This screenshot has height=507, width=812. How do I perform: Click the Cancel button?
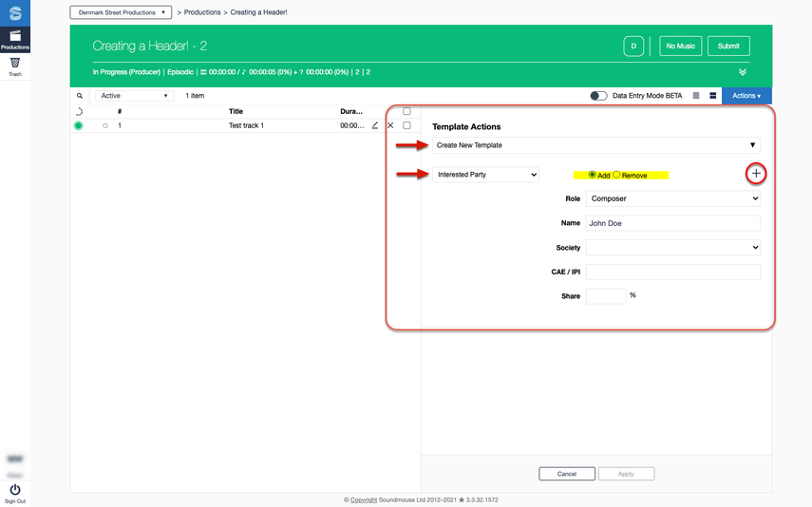(x=567, y=474)
